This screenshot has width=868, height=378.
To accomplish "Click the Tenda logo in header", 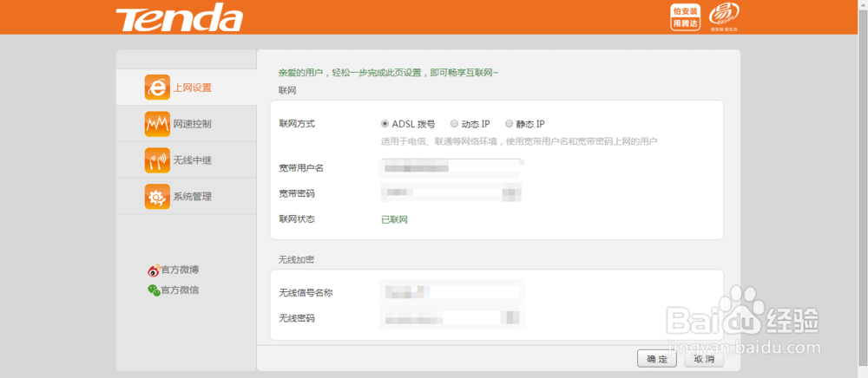I will [x=179, y=17].
